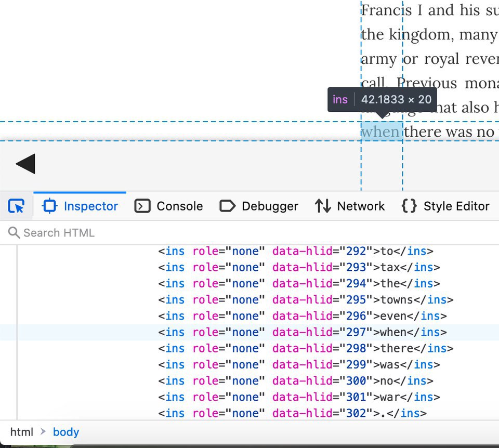The width and height of the screenshot is (499, 448).
Task: Focus the Search HTML field
Action: point(249,233)
